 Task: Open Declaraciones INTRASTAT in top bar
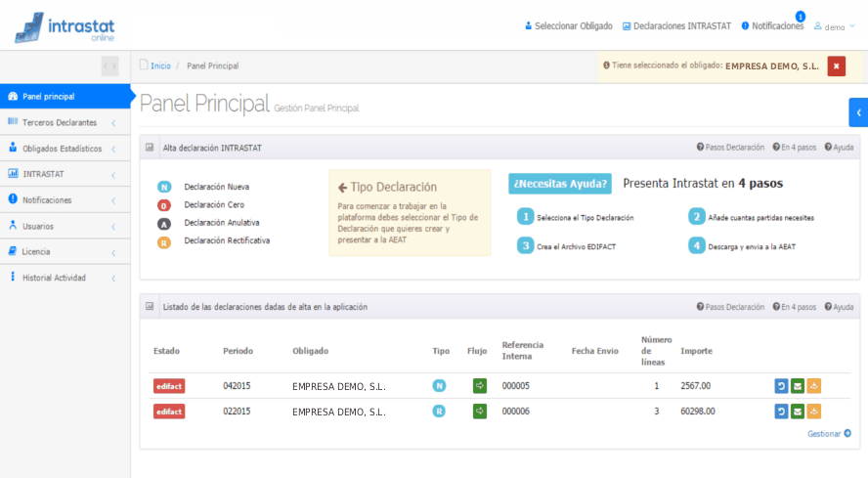[x=676, y=26]
